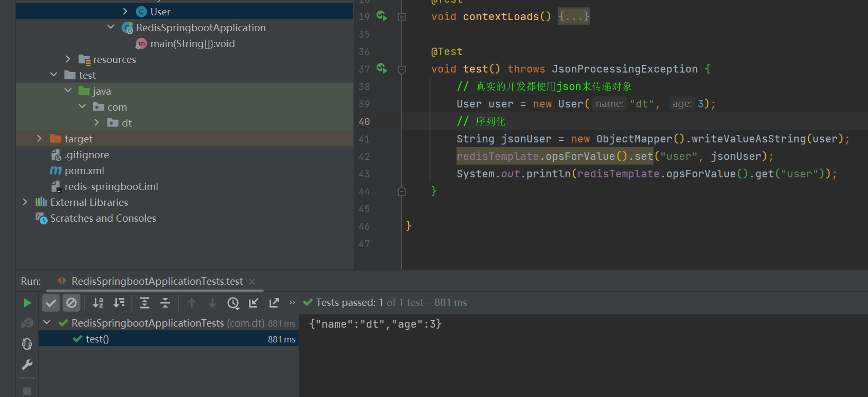Import tests from file icon
The width and height of the screenshot is (868, 397).
pos(254,303)
